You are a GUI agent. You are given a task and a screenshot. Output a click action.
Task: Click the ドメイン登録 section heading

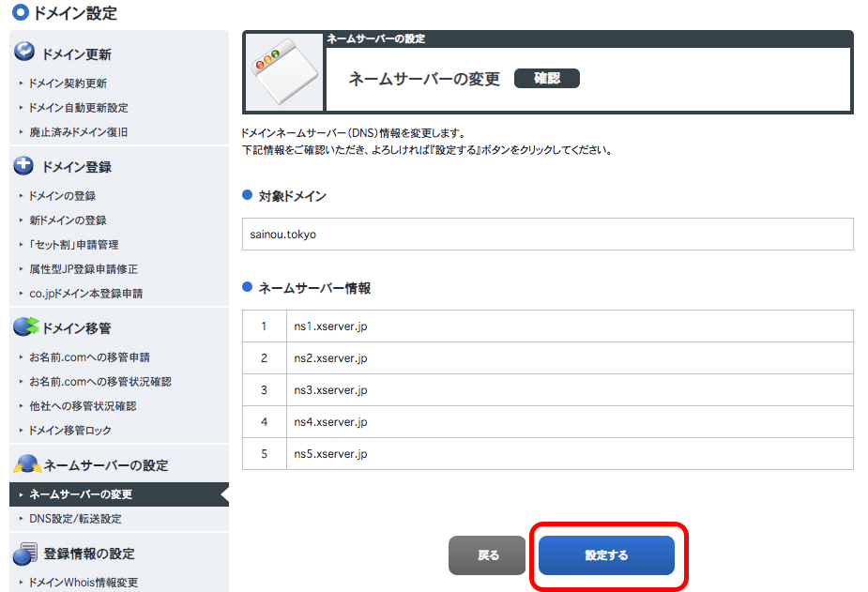coord(77,167)
